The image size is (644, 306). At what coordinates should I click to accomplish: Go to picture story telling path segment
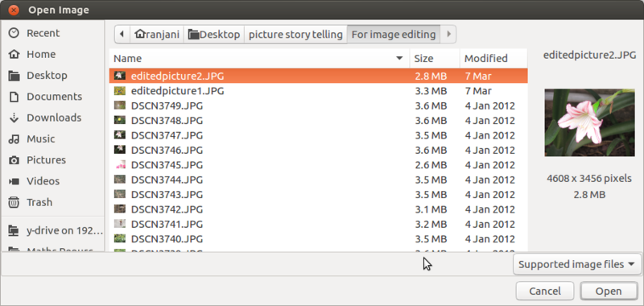pyautogui.click(x=295, y=34)
